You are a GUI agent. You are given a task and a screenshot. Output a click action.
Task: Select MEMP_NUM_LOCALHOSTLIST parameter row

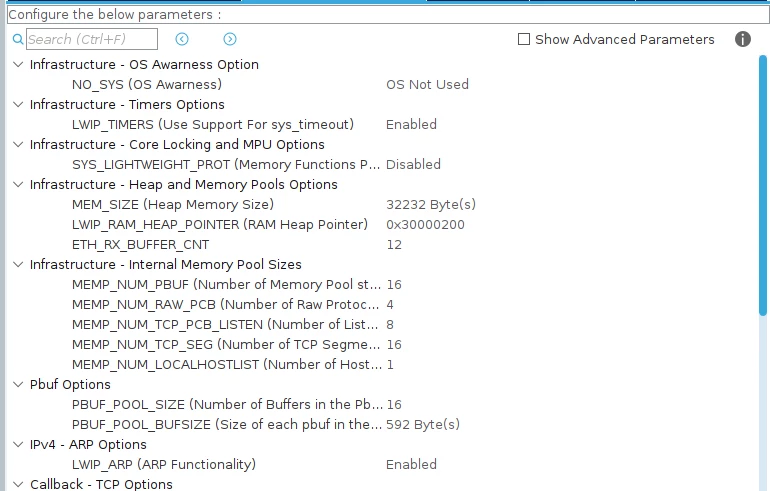[x=227, y=365]
